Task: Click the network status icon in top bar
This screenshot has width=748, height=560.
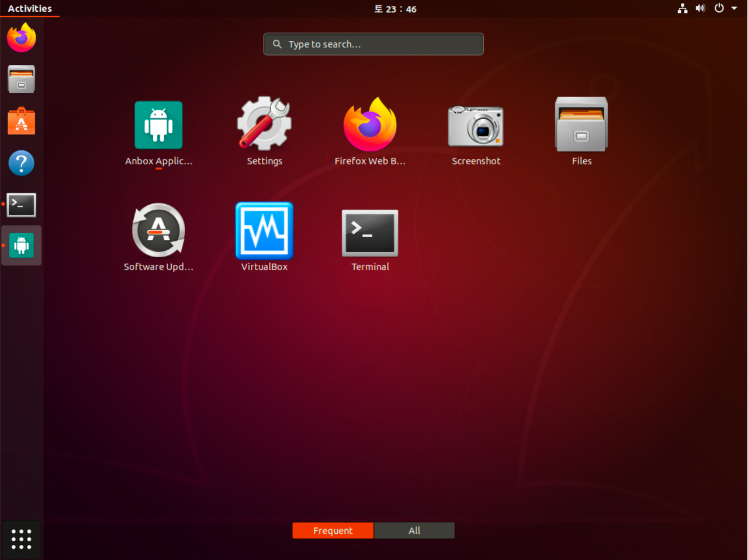Action: click(x=682, y=8)
